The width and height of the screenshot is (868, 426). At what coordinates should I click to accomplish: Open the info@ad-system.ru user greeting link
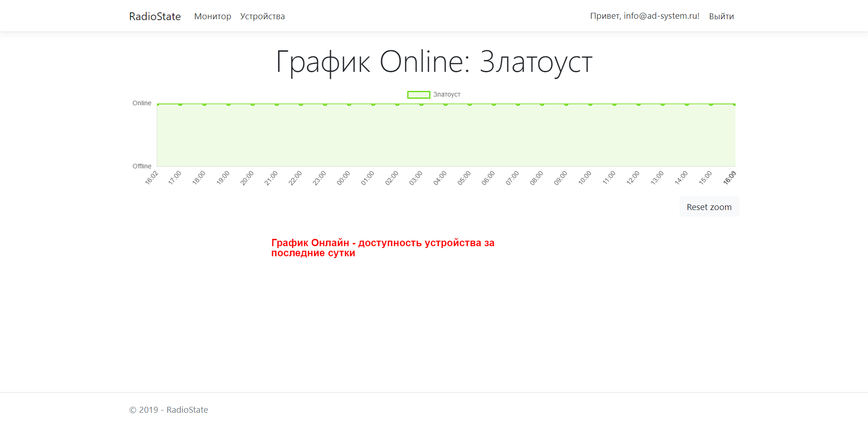pyautogui.click(x=644, y=16)
